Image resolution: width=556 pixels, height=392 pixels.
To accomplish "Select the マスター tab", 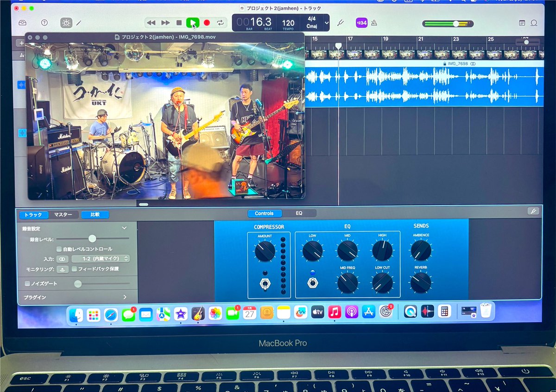I will point(63,215).
